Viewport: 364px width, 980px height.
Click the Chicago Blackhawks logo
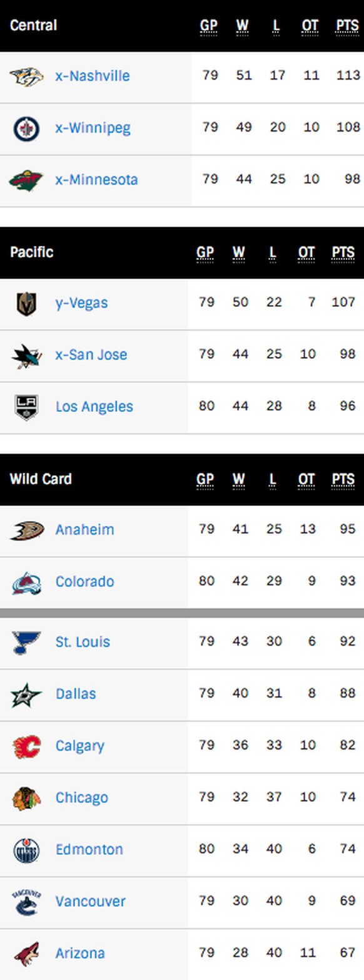tap(26, 798)
